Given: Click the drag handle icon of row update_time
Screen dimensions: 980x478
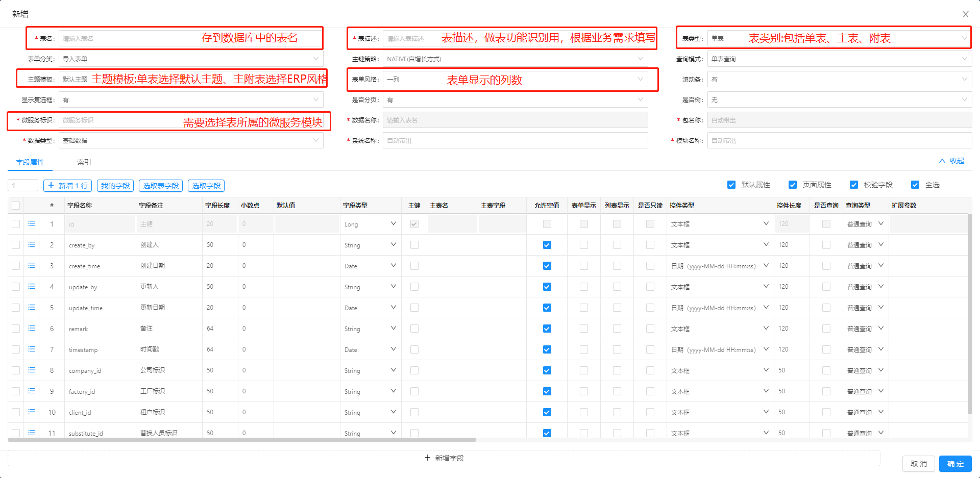Looking at the screenshot, I should [32, 308].
